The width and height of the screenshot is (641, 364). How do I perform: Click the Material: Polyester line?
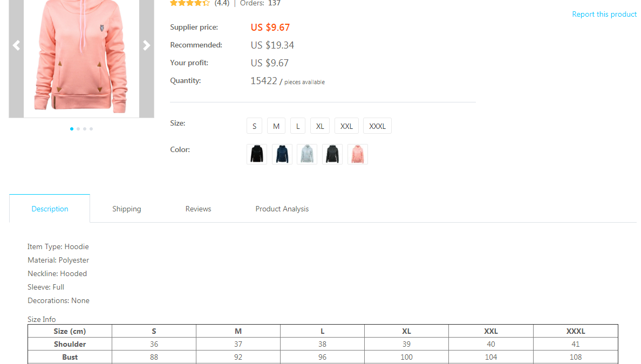(x=58, y=260)
